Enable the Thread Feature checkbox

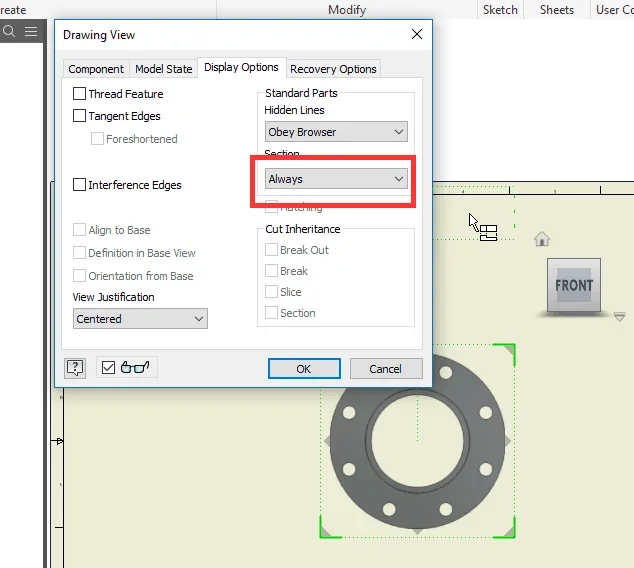click(79, 94)
